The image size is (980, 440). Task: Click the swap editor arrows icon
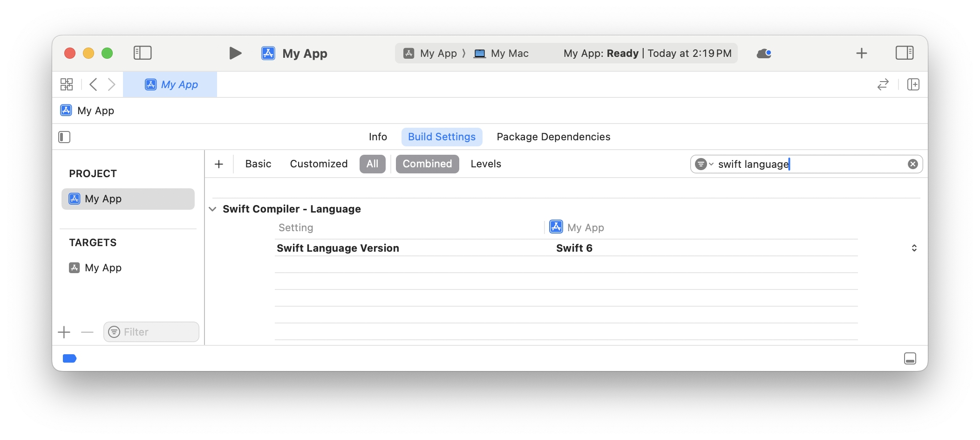pos(883,84)
